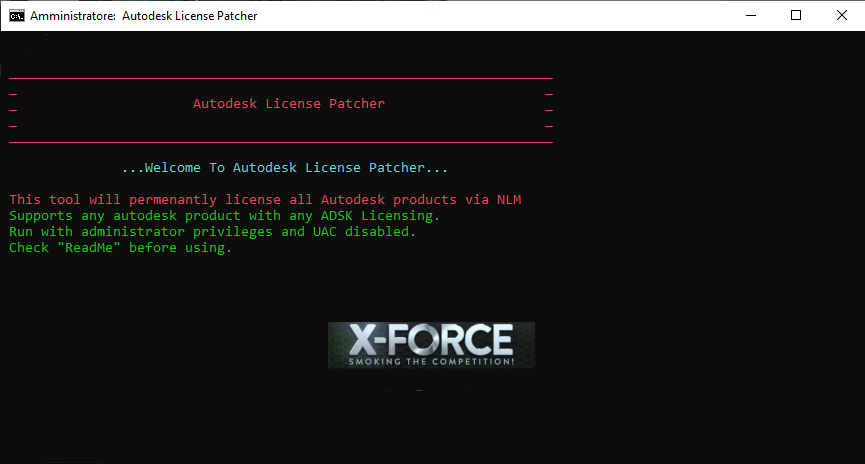Click the line 'Supports any autodesk product'
Screen dimensions: 865x464
(x=225, y=216)
